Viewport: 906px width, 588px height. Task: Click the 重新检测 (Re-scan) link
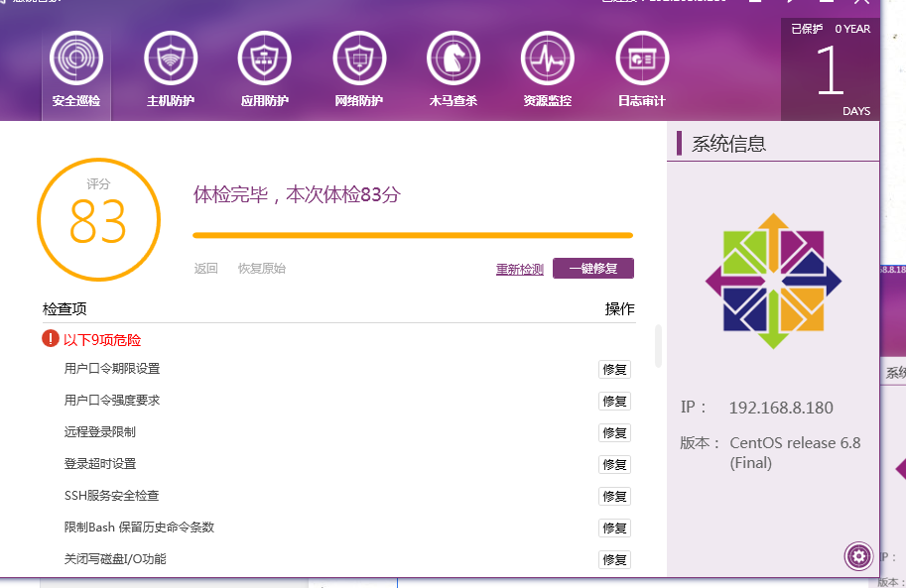click(x=519, y=268)
